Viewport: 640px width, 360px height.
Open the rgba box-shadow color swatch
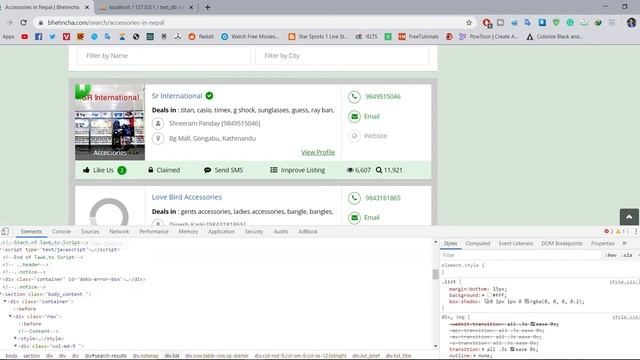(527, 302)
